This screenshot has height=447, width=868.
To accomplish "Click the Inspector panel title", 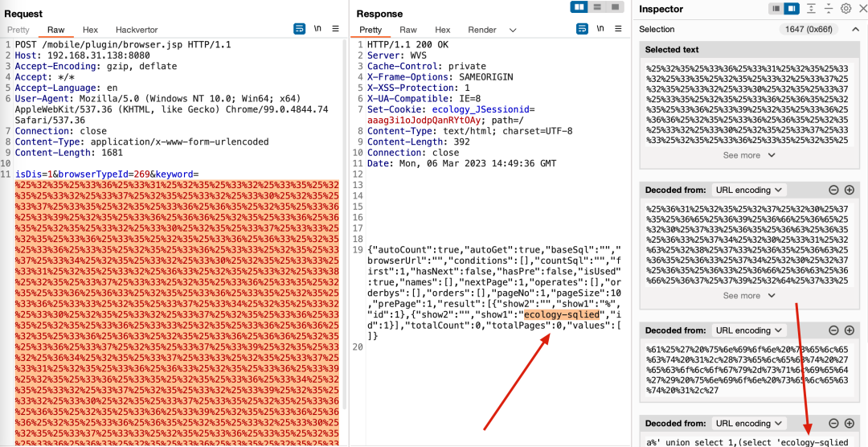I will 661,9.
